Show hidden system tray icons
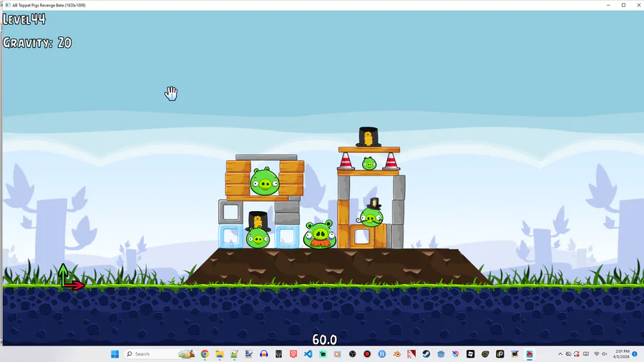The height and width of the screenshot is (362, 644). [560, 354]
